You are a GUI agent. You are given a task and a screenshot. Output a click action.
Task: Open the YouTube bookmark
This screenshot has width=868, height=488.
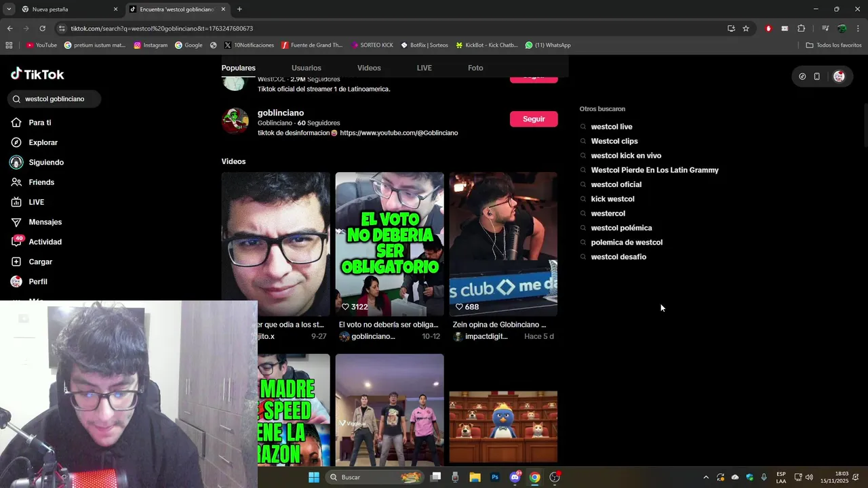coord(41,45)
